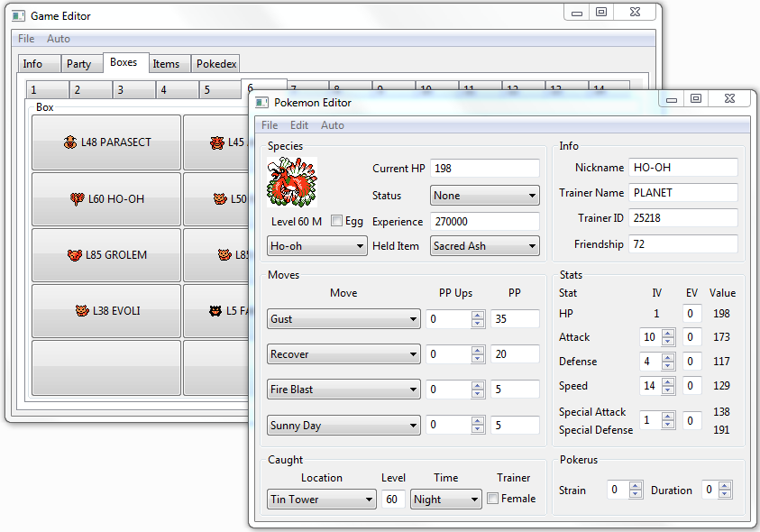Click the L85 GROLEM box slot button

pyautogui.click(x=106, y=255)
